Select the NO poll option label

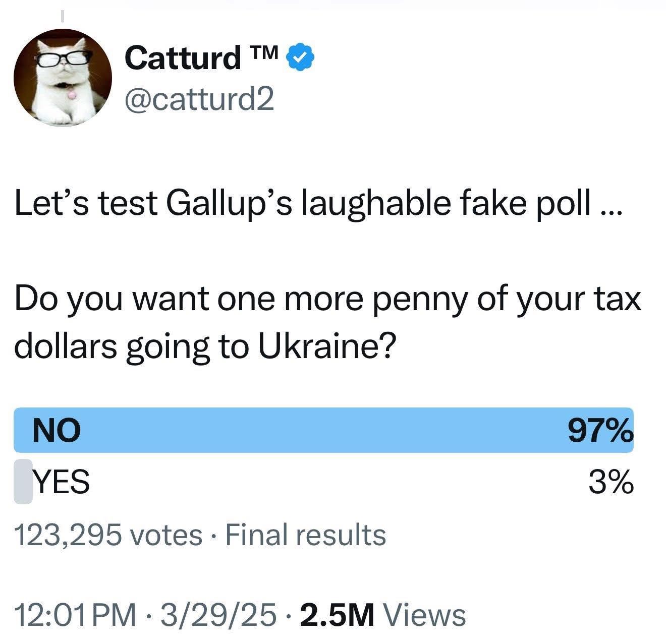point(57,431)
